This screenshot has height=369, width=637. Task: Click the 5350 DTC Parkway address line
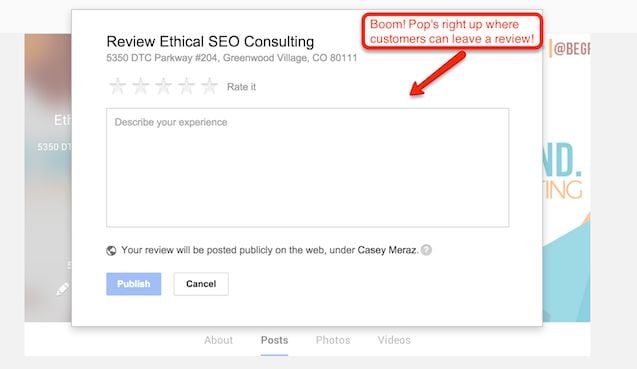(x=232, y=58)
